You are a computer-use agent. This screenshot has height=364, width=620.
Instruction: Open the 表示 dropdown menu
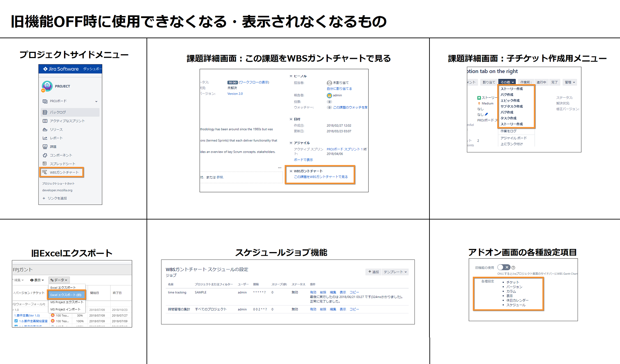(37, 280)
